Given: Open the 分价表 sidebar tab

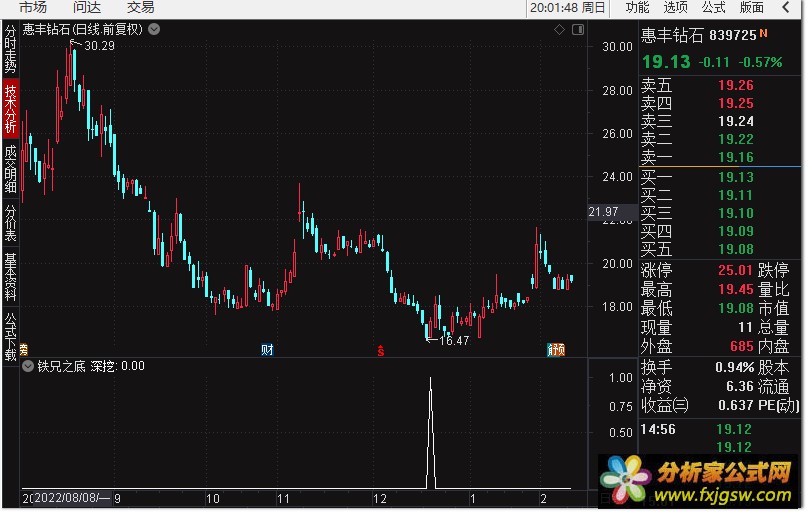Looking at the screenshot, I should coord(10,223).
